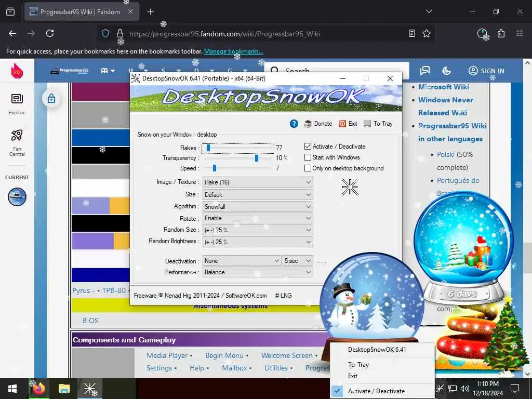Click DesktopSnowOK snowflake taskbar button
Image resolution: width=532 pixels, height=399 pixels.
click(x=90, y=389)
